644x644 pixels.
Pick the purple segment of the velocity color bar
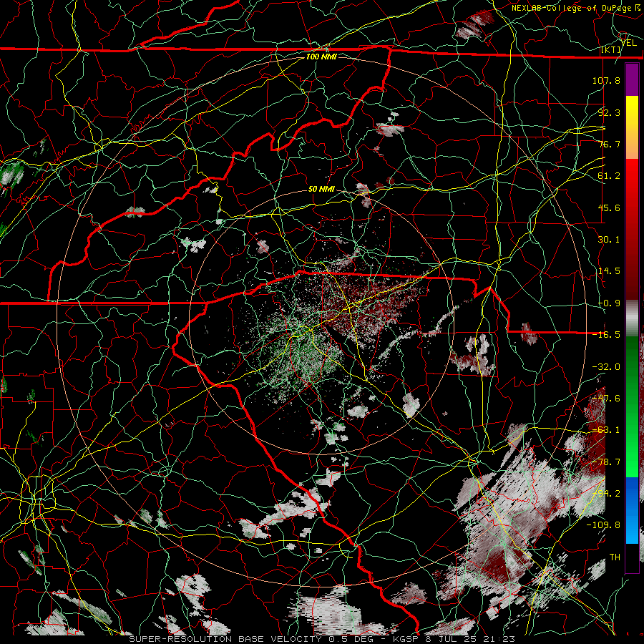coord(632,79)
